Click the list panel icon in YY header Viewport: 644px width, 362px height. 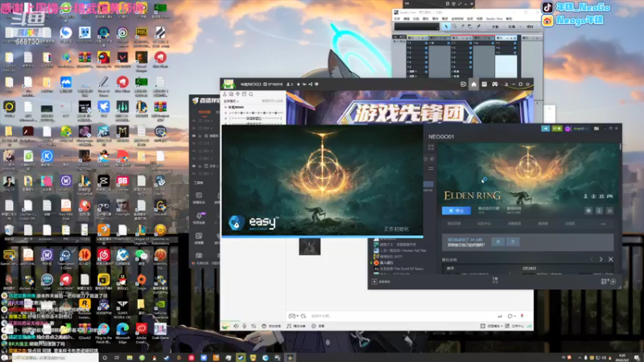click(485, 84)
